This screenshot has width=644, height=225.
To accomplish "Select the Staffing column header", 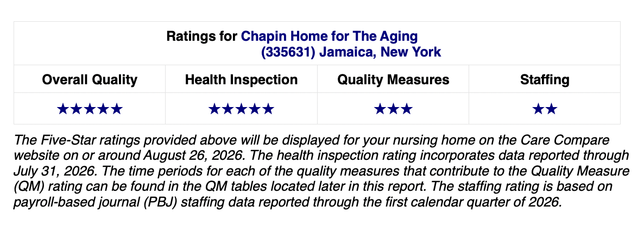I will (x=545, y=79).
